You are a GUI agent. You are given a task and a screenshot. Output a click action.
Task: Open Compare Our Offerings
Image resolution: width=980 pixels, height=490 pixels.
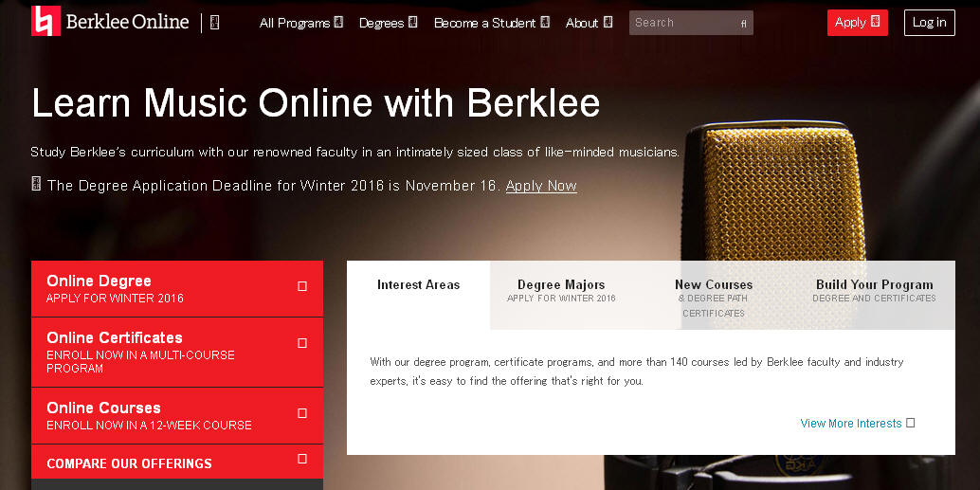(x=177, y=462)
